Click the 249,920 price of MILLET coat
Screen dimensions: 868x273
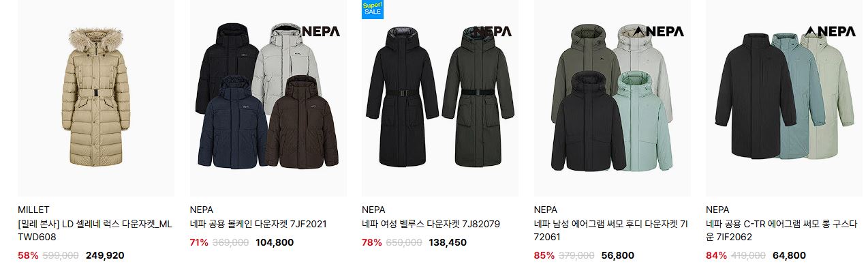tap(105, 255)
